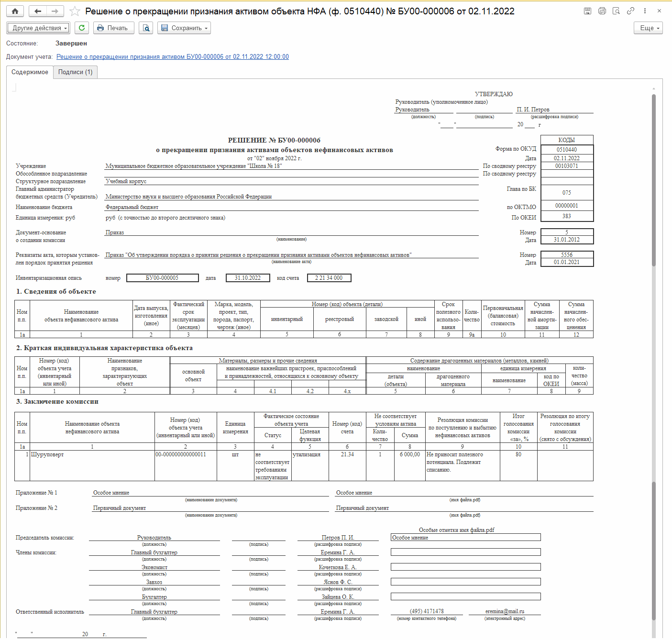Select the date cell 01.01.2021

[567, 262]
